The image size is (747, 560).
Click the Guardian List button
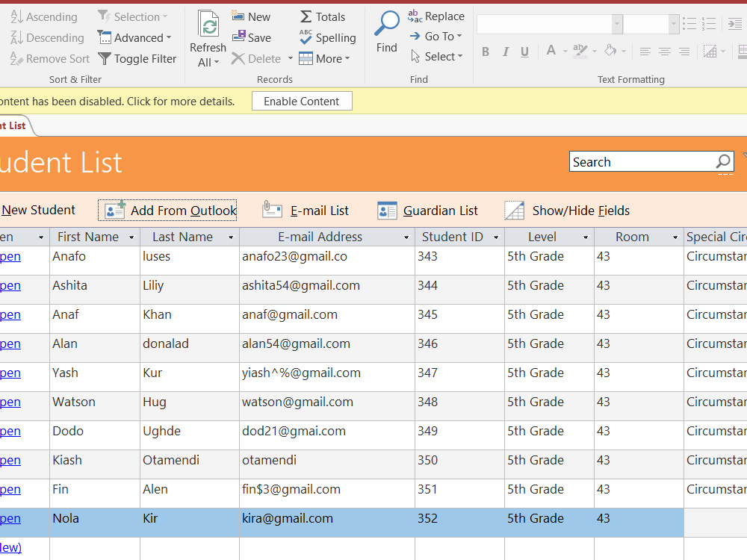(427, 211)
